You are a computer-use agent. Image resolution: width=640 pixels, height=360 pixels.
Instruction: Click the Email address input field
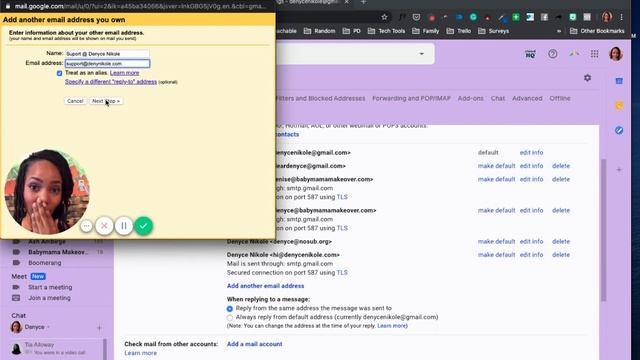point(107,63)
